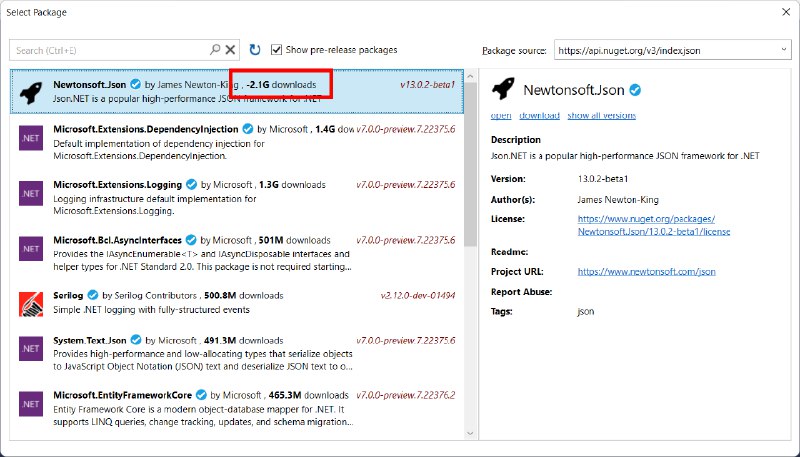Click verified badge next to Microsoft.EntityFrameworkCore

pos(201,395)
